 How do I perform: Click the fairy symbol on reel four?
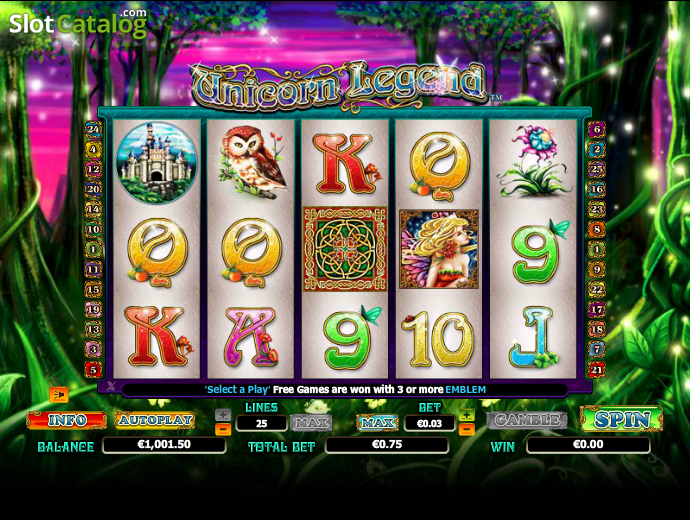click(x=439, y=249)
